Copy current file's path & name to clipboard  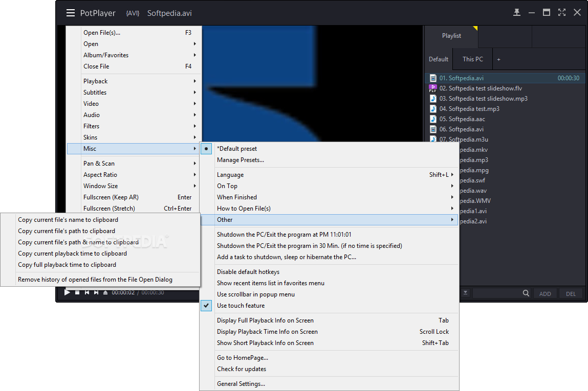tap(100, 242)
